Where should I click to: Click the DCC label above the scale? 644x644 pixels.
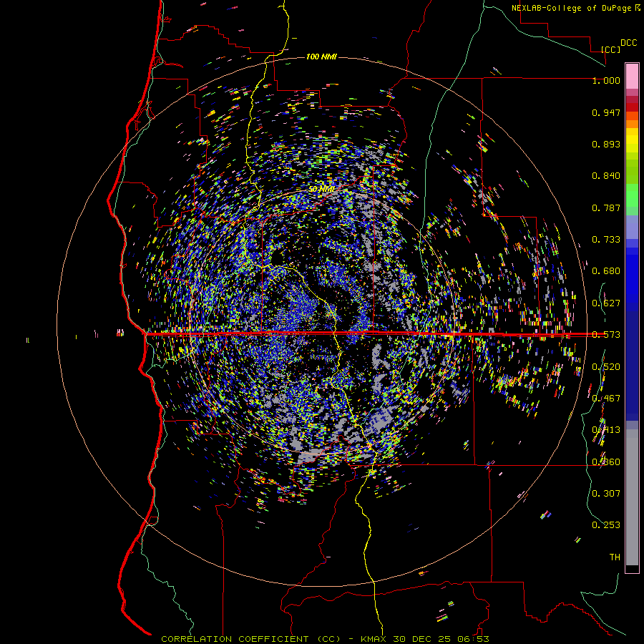click(628, 43)
